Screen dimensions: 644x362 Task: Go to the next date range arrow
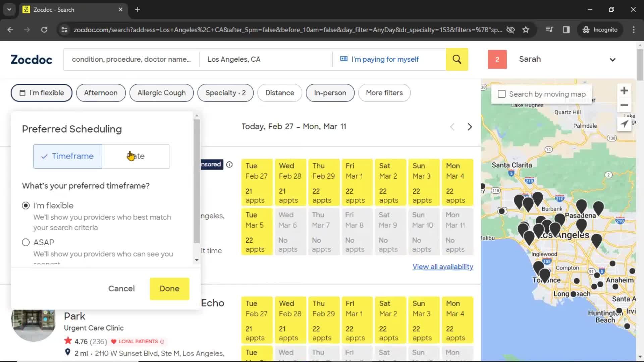[x=470, y=127]
